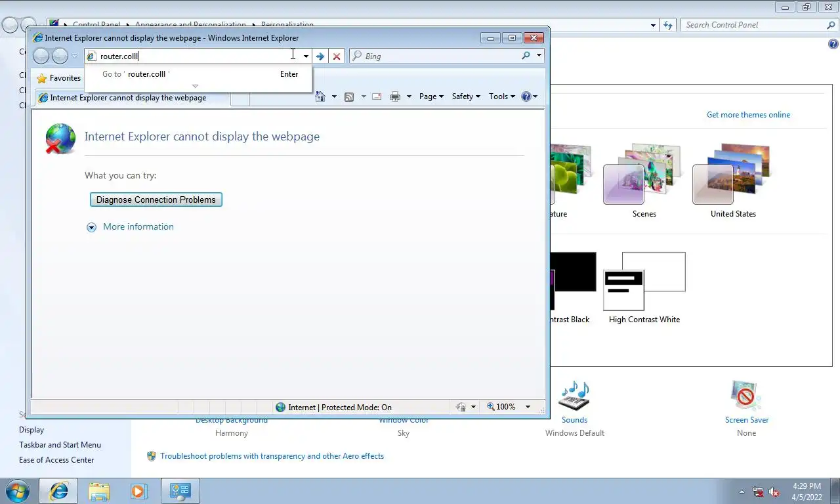Open the Feeds dropdown arrow
This screenshot has width=840, height=504.
363,96
